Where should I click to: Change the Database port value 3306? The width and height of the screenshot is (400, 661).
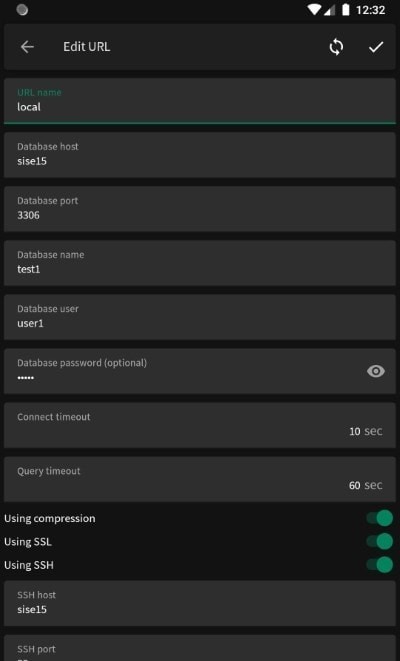200,209
